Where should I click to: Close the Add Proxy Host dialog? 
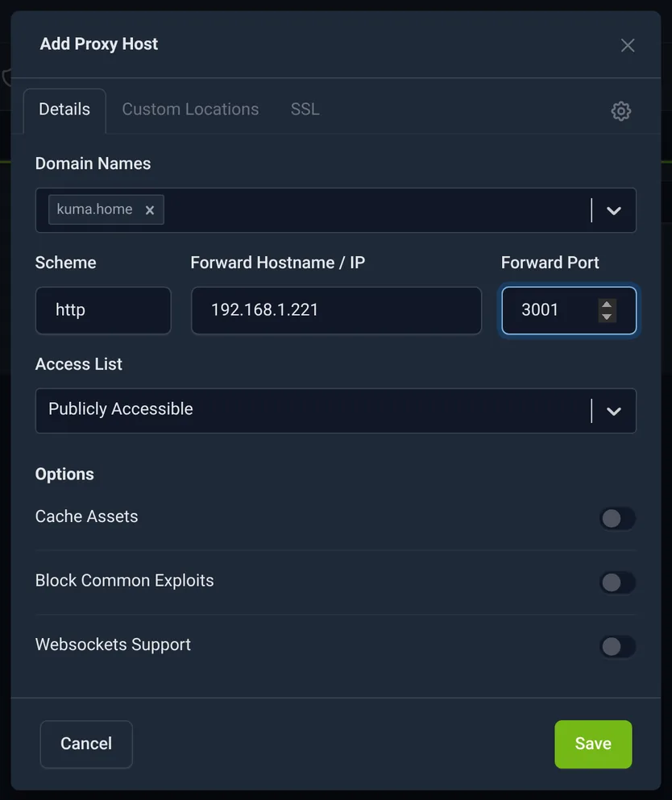(x=628, y=45)
